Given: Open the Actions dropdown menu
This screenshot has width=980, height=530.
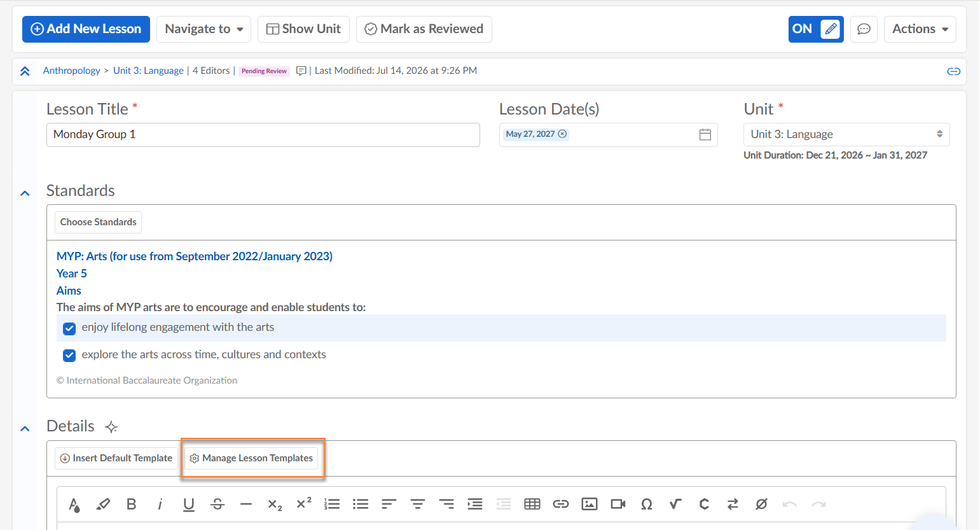Looking at the screenshot, I should pyautogui.click(x=920, y=29).
